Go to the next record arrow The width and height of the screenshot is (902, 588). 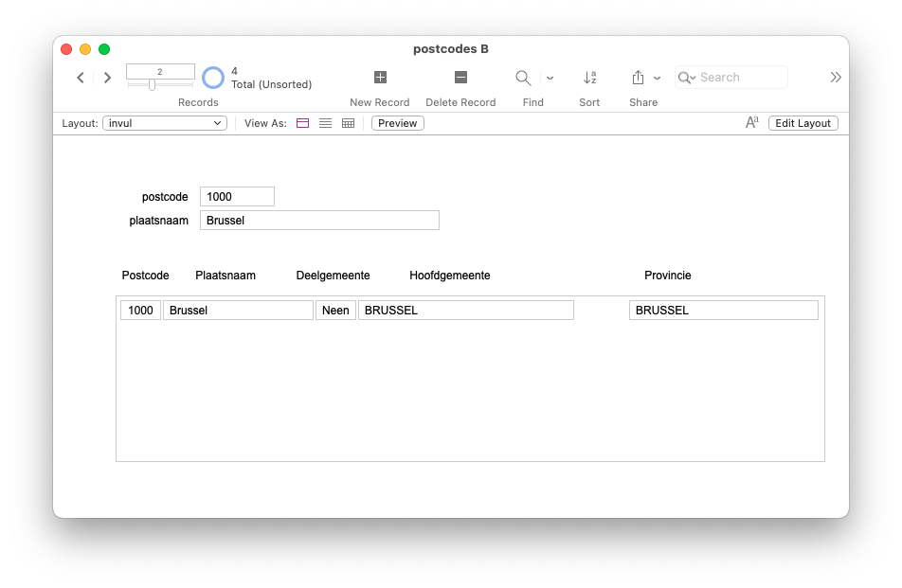click(x=107, y=78)
